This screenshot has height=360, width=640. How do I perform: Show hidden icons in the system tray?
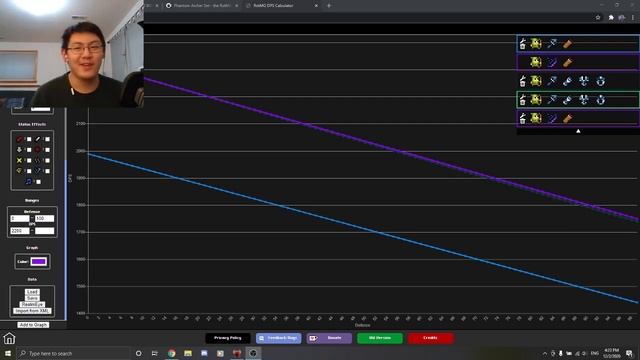tap(544, 353)
